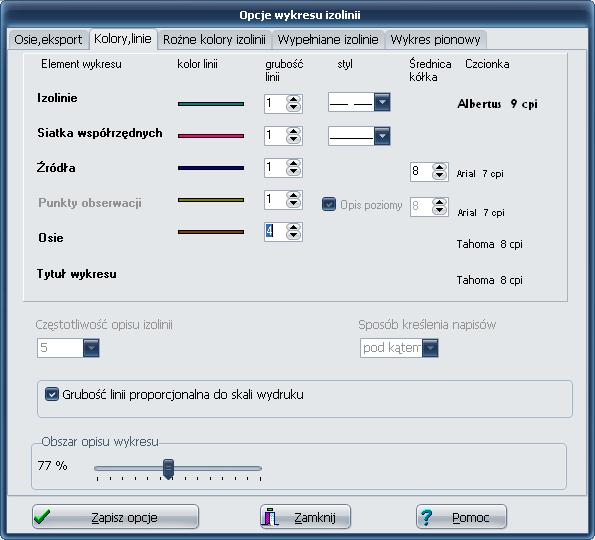Expand Częstotliwość opisu izolinii dropdown
This screenshot has width=595, height=540.
coord(91,348)
